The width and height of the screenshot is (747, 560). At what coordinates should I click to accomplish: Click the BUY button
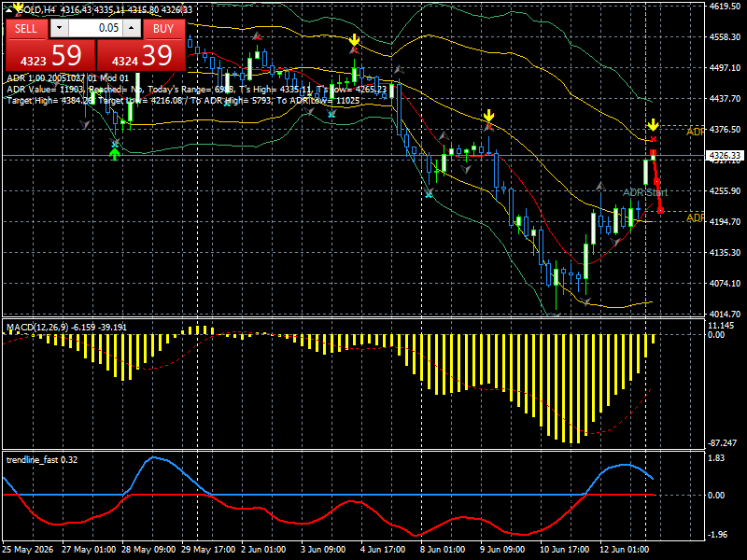[x=163, y=29]
